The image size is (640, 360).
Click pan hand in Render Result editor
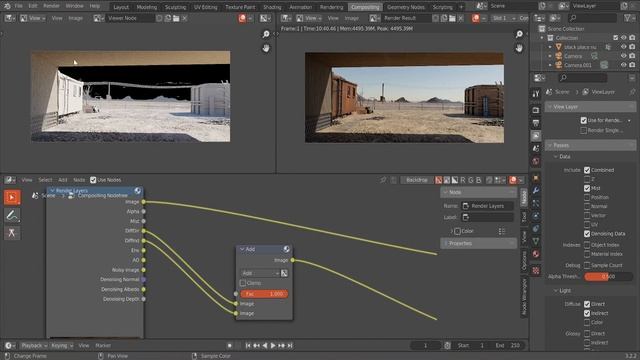(x=519, y=48)
